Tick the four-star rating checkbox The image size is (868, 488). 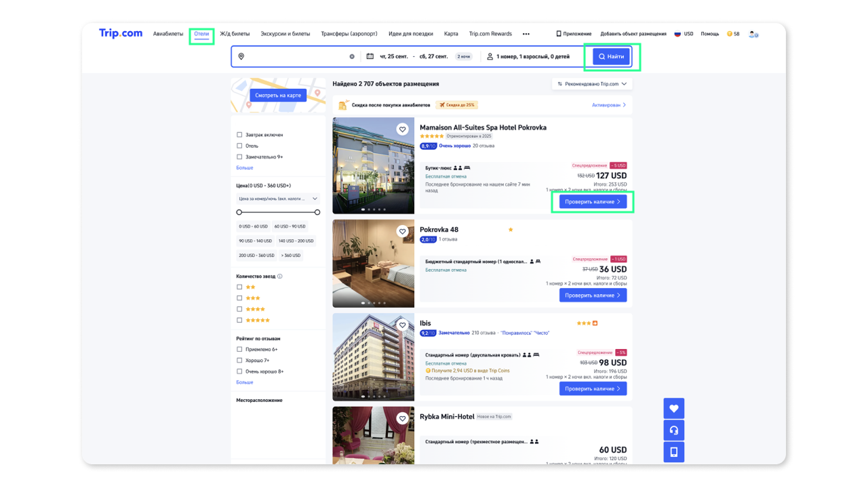point(239,309)
